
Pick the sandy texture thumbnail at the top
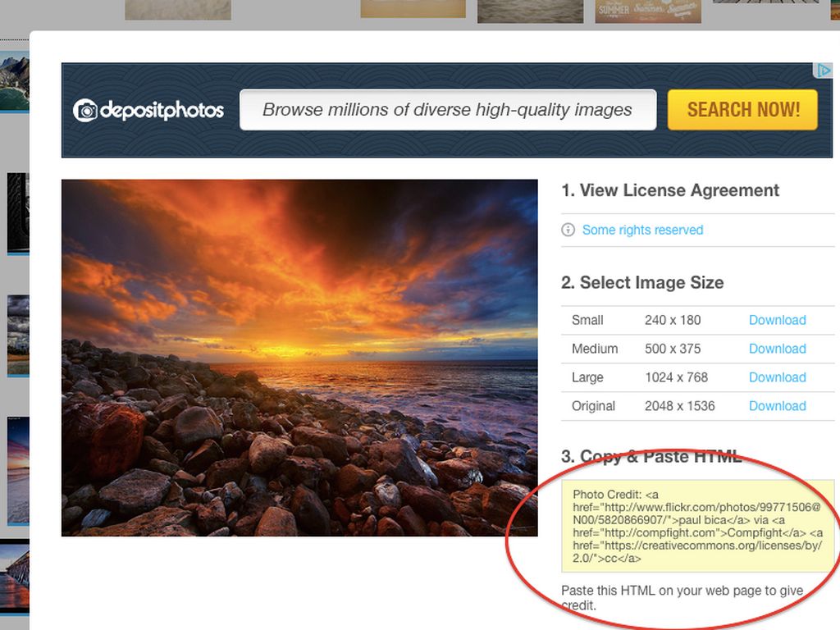(177, 9)
